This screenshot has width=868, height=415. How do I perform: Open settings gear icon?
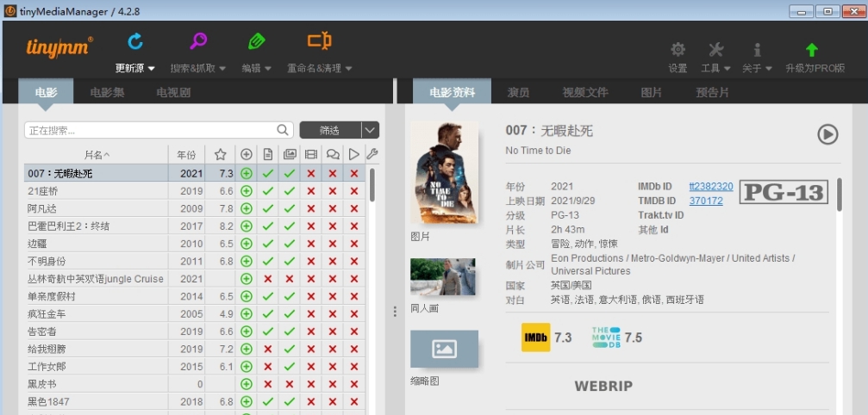point(678,50)
